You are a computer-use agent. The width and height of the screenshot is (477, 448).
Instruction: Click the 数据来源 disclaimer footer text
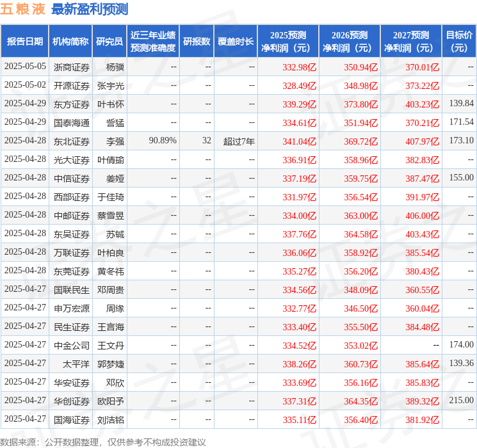click(x=103, y=442)
